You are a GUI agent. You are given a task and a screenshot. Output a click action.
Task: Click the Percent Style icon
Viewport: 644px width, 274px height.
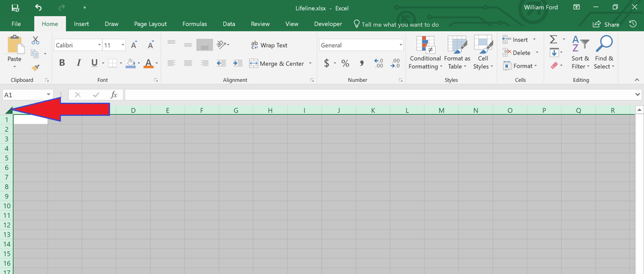345,63
